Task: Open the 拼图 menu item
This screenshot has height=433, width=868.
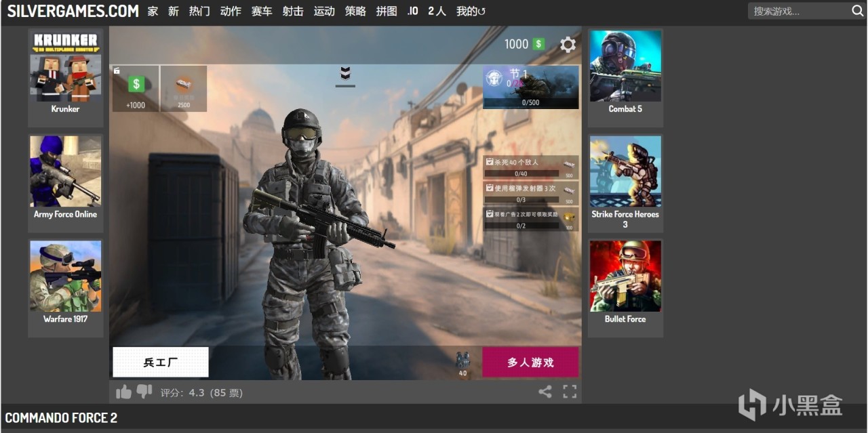Action: coord(387,11)
